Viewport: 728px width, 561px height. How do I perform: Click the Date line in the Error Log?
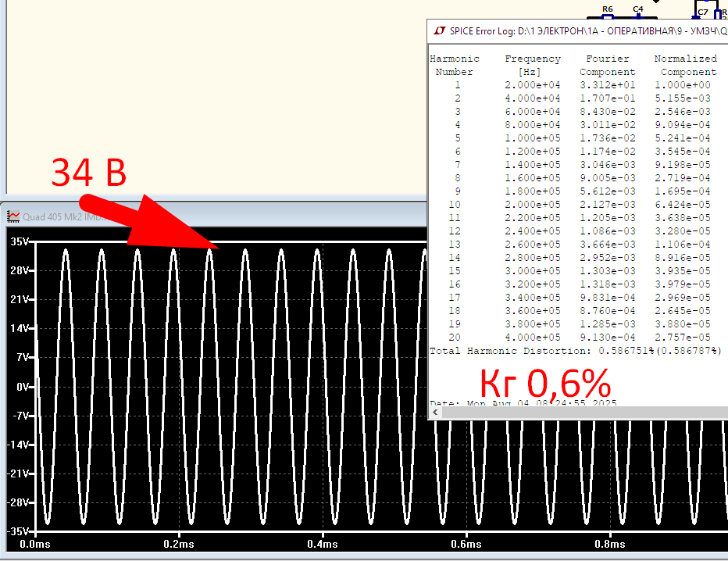pyautogui.click(x=523, y=402)
